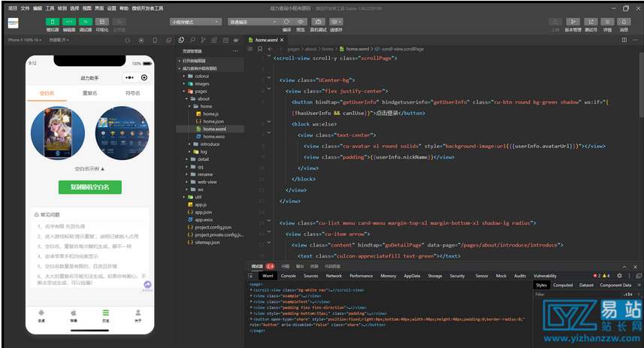Select the 重复名 tab in simulator

pos(90,93)
